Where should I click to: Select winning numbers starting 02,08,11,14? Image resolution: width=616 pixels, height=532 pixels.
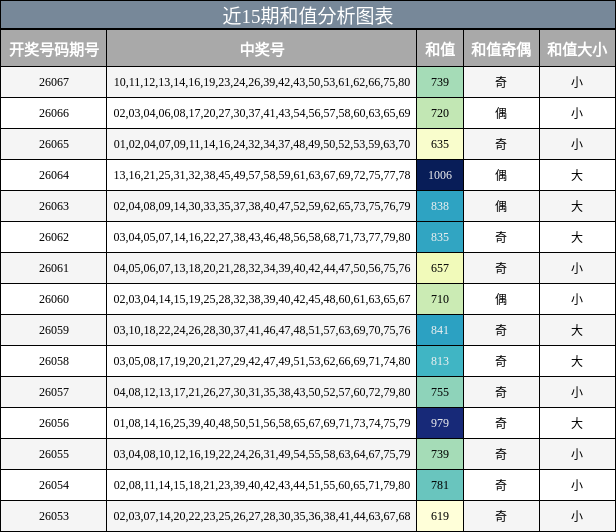262,485
